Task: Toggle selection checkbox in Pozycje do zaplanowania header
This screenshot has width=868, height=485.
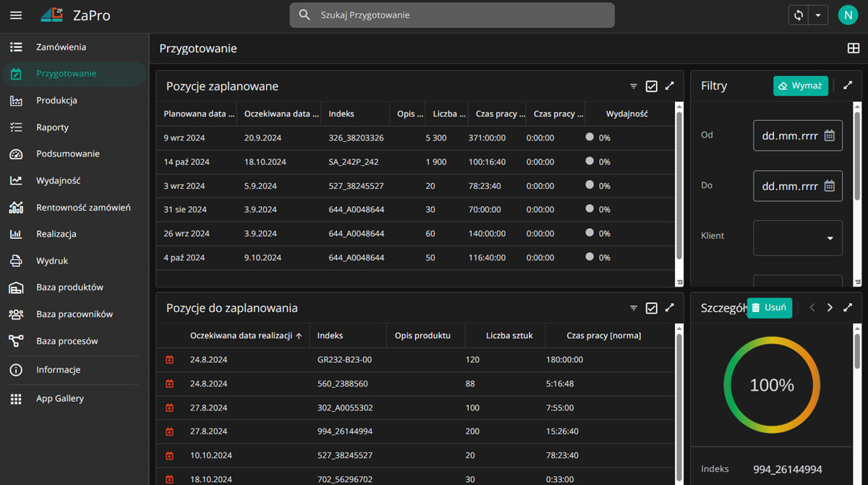Action: [x=651, y=308]
